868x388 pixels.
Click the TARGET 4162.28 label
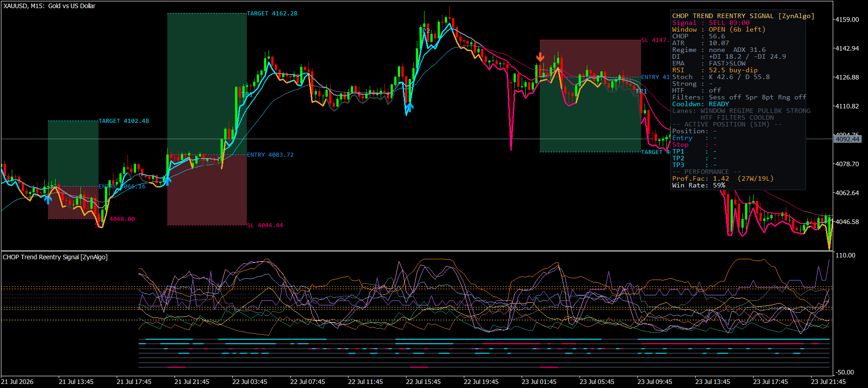pos(272,14)
